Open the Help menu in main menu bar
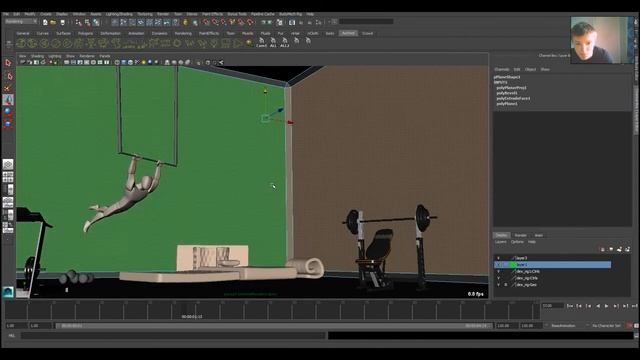This screenshot has height=360, width=640. click(310, 14)
